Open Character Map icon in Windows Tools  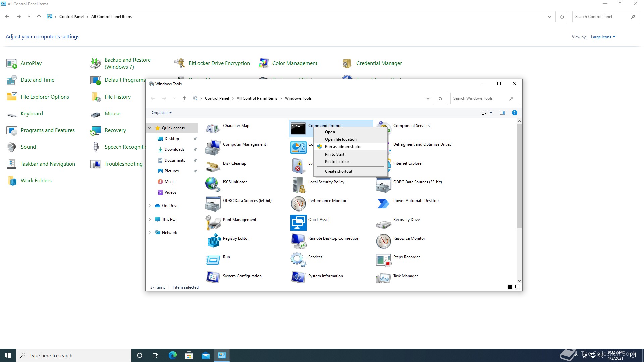(213, 128)
